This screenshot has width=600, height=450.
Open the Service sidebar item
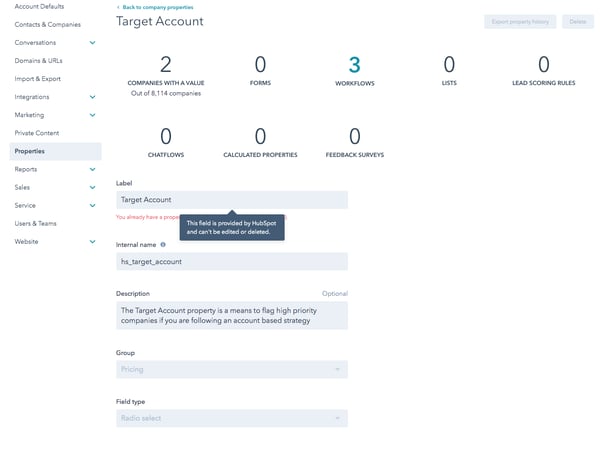coord(25,205)
